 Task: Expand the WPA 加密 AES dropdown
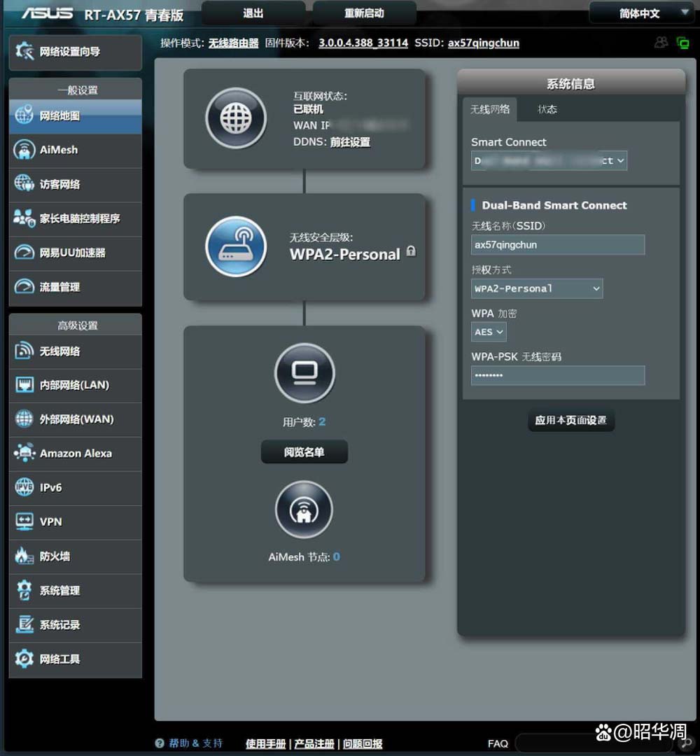(x=489, y=332)
